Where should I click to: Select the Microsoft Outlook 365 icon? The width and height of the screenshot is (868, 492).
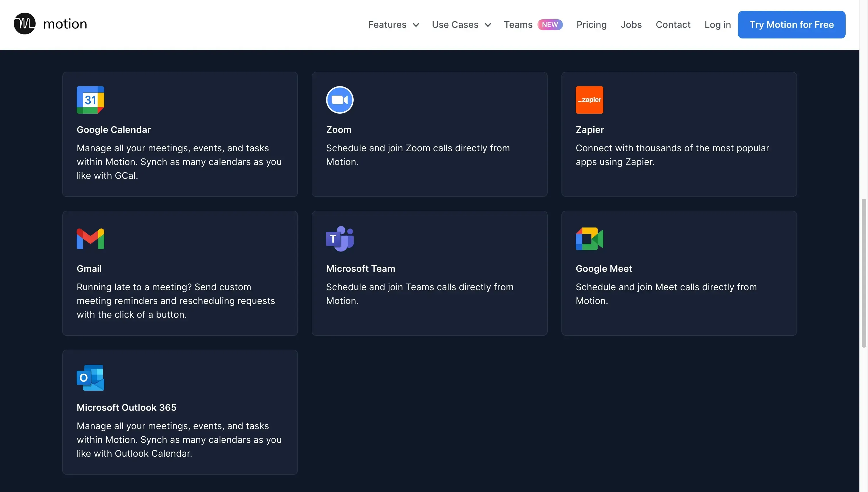coord(90,377)
